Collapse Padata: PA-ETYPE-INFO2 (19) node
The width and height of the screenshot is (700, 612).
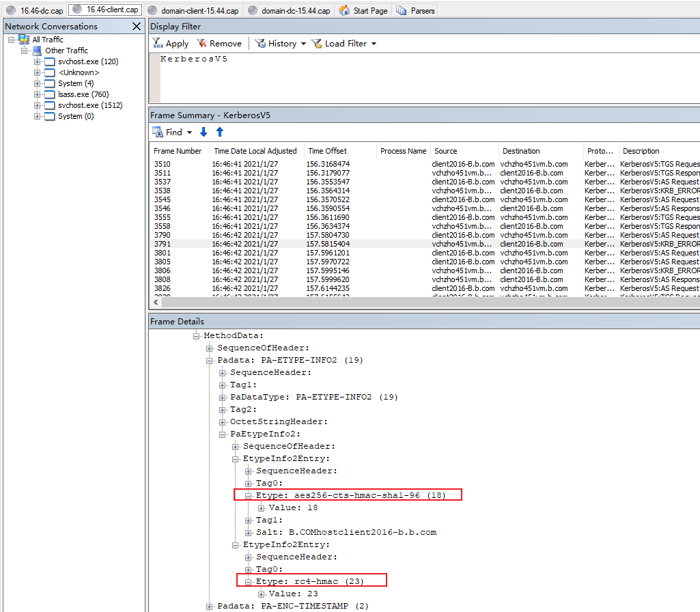[x=209, y=361]
